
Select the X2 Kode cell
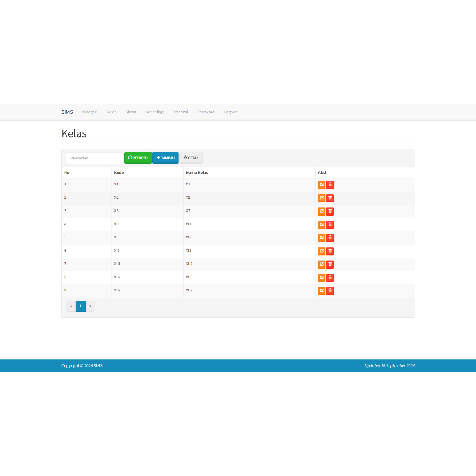click(147, 198)
